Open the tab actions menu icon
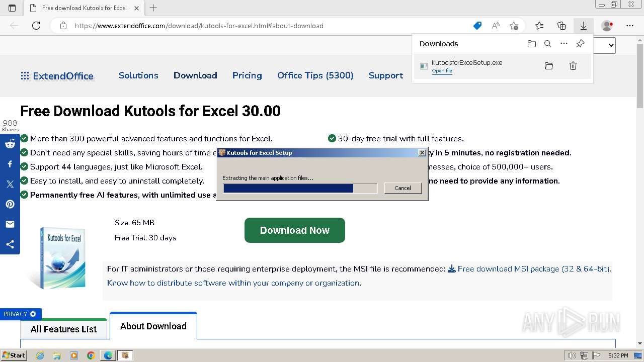644x362 pixels. coord(12,8)
